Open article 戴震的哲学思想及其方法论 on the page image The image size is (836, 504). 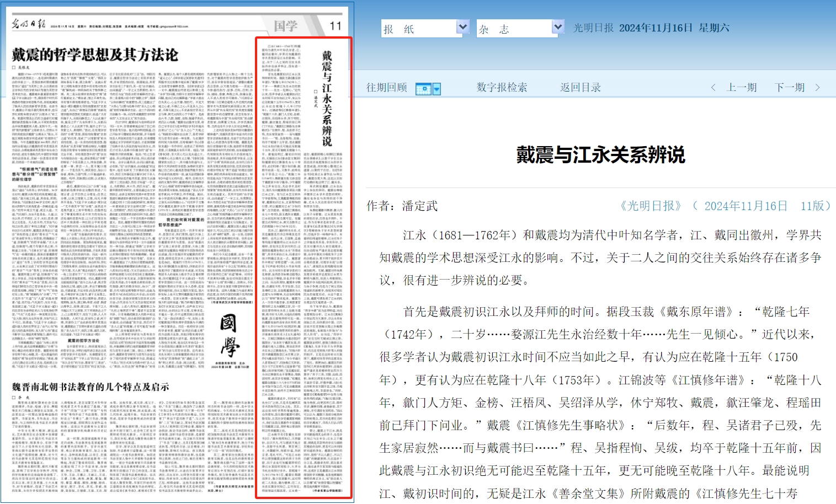coord(95,55)
